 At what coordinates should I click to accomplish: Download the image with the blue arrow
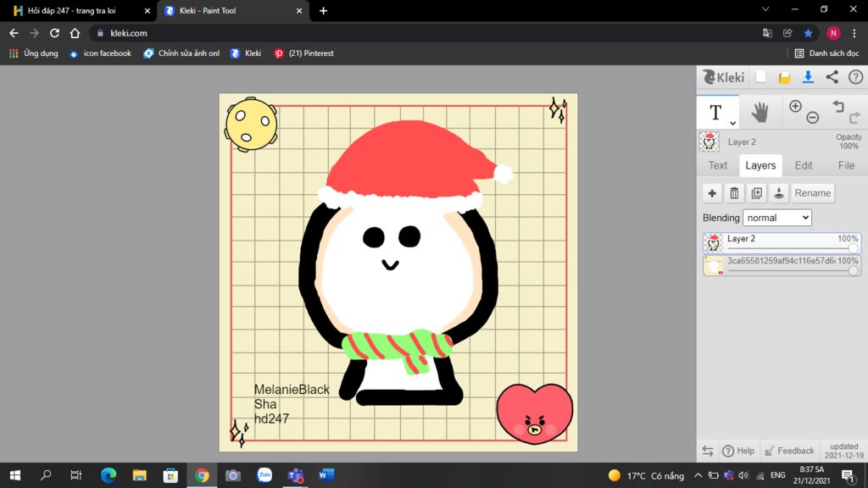tap(808, 77)
